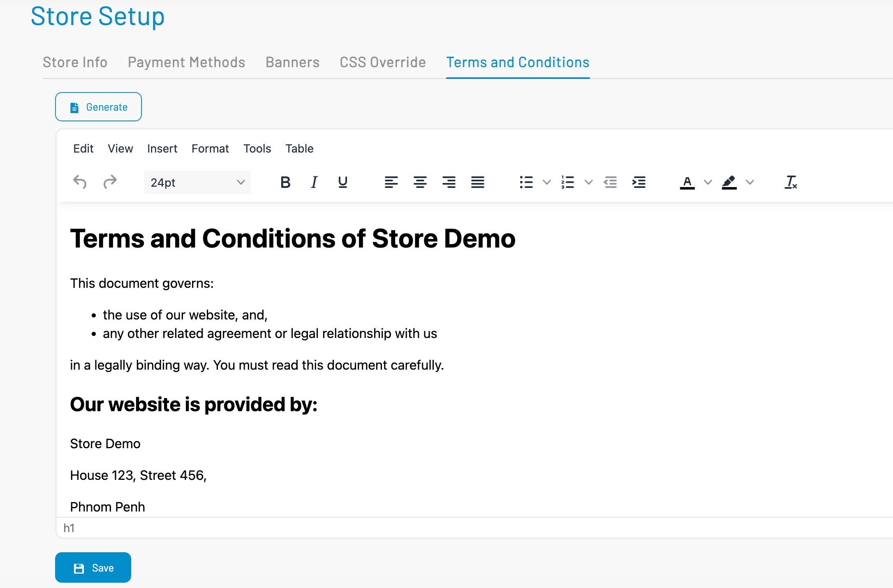This screenshot has height=588, width=893.
Task: Align text to the right
Action: pos(449,182)
